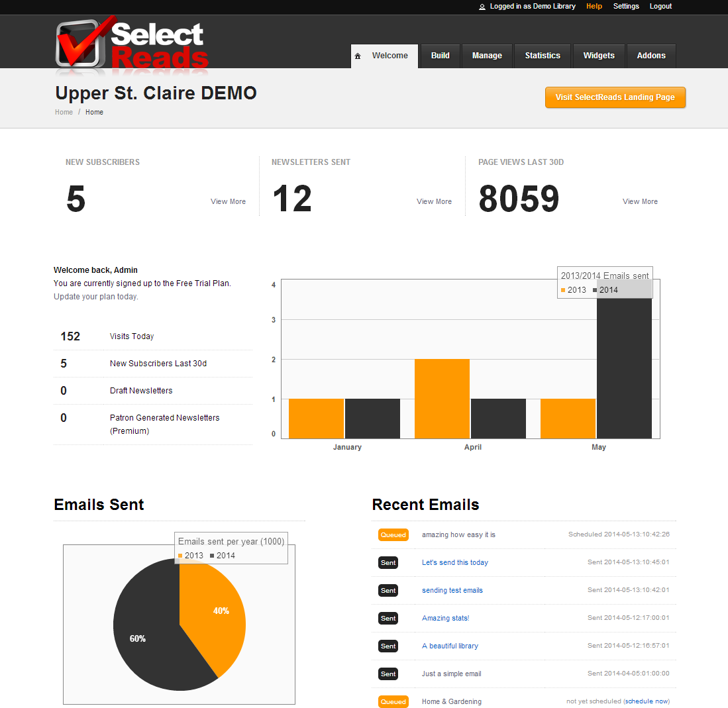
Task: Click Sent badge for Let's send this today
Action: [388, 563]
